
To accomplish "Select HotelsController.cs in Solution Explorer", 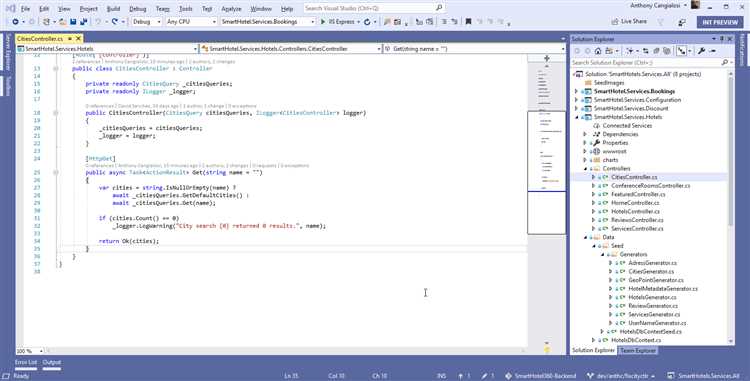I will (x=635, y=211).
